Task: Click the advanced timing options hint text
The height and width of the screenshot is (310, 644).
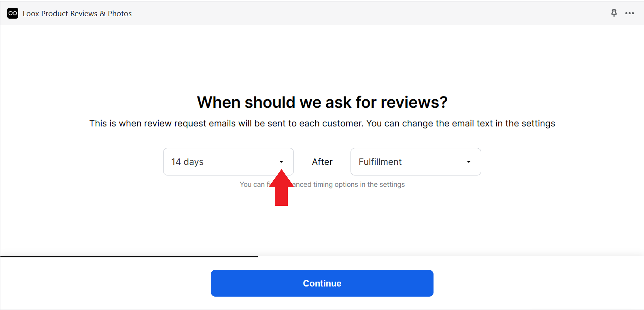Action: pyautogui.click(x=322, y=184)
